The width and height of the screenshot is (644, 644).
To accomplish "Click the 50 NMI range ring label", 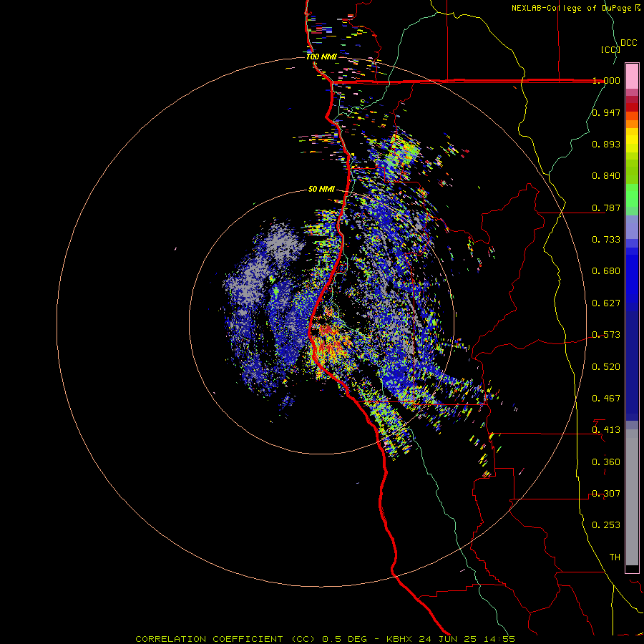I will (x=321, y=190).
